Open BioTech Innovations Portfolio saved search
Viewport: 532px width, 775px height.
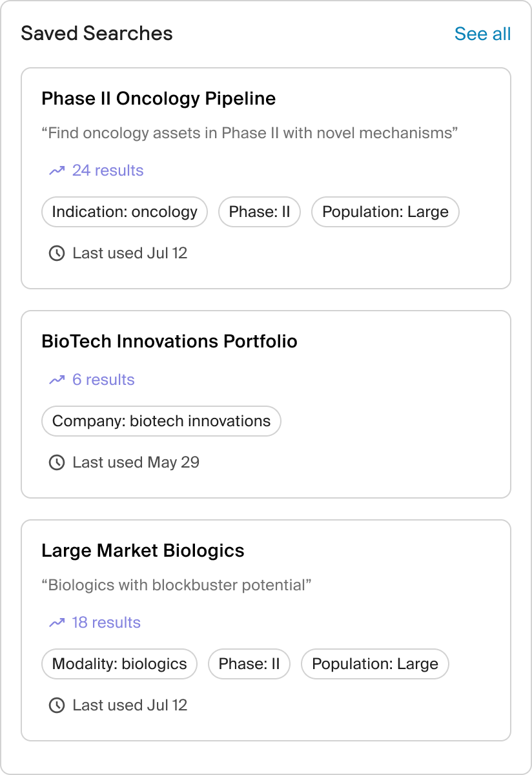click(169, 342)
